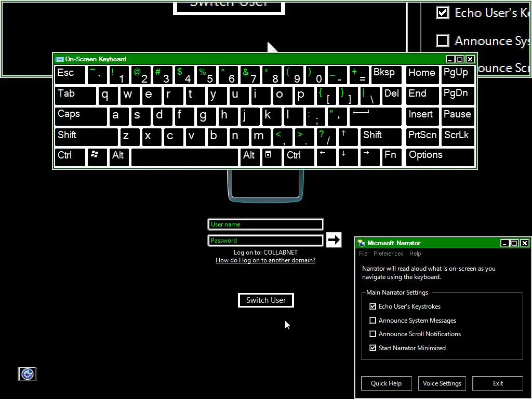532x399 pixels.
Task: Tap the letter z key
Action: click(130, 137)
